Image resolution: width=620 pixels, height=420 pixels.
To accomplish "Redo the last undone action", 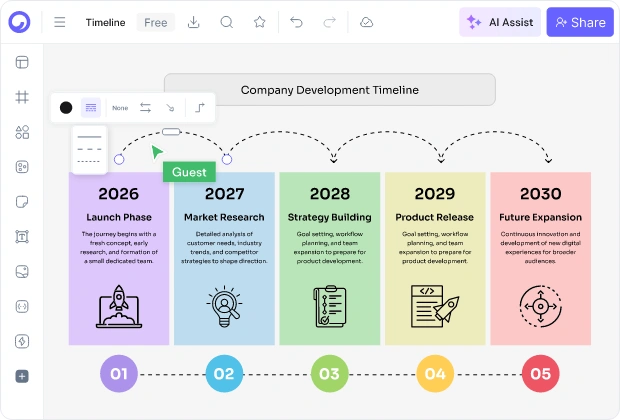I will click(x=329, y=22).
